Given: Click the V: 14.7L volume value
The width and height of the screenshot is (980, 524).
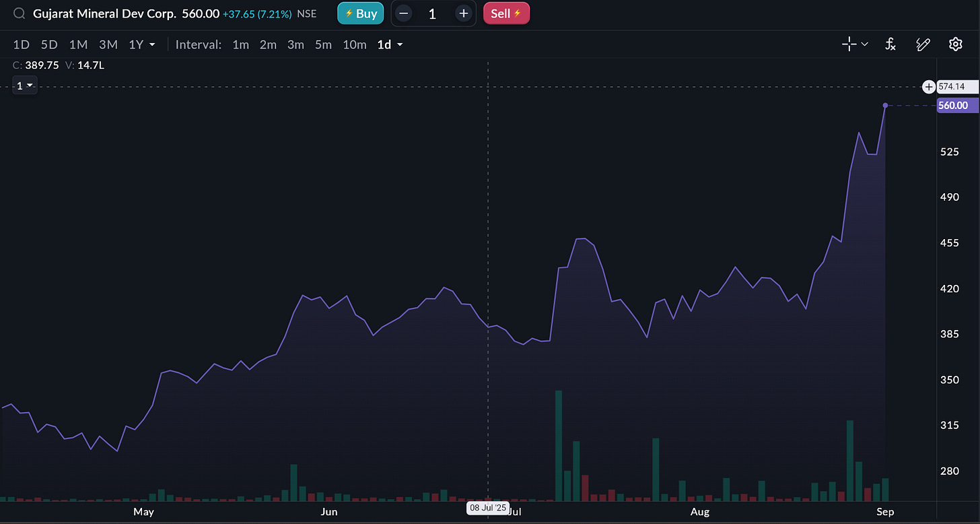Looking at the screenshot, I should click(85, 65).
